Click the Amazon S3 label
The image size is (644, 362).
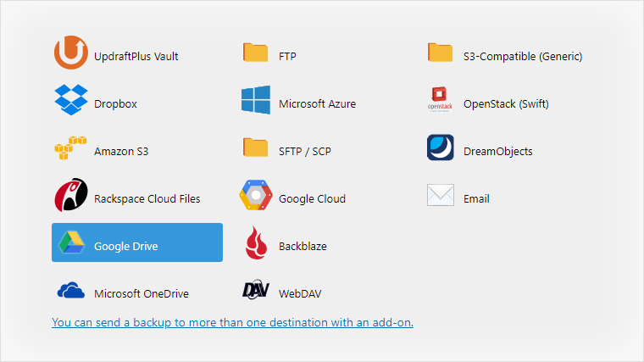pyautogui.click(x=121, y=151)
